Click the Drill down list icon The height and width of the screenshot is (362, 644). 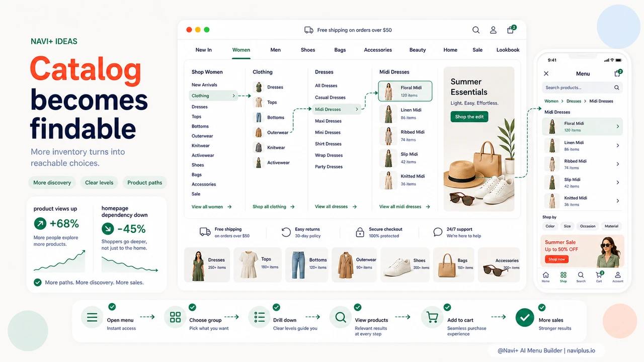tap(260, 317)
